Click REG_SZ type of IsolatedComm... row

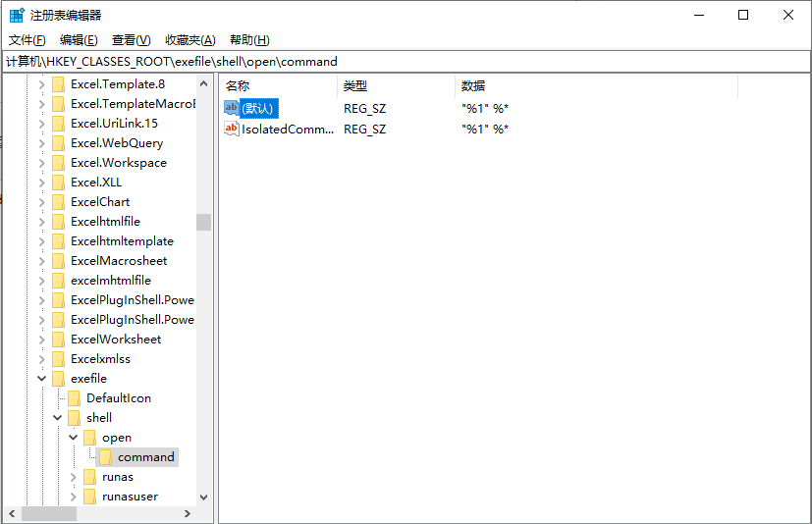point(364,129)
